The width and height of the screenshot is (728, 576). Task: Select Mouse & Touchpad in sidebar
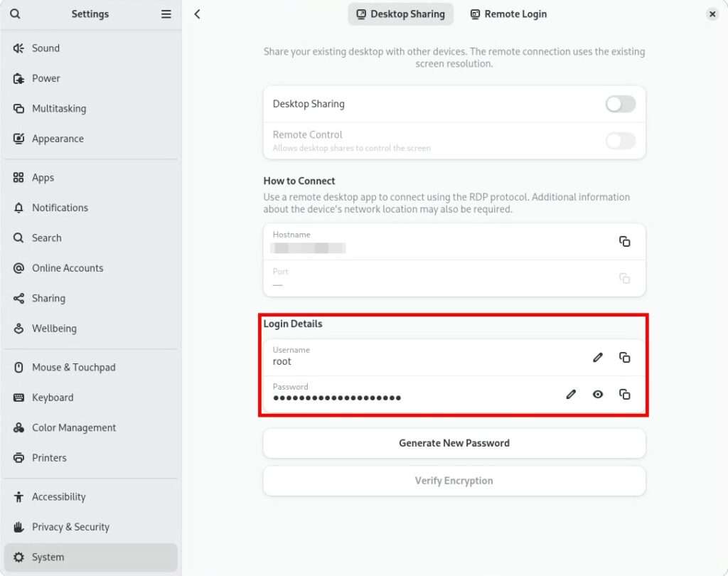[73, 368]
